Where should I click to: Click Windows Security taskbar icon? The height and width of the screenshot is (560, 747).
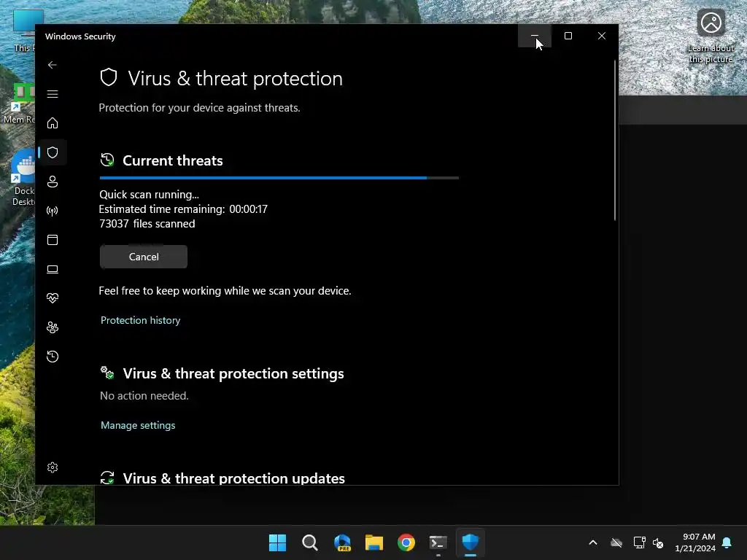tap(471, 542)
